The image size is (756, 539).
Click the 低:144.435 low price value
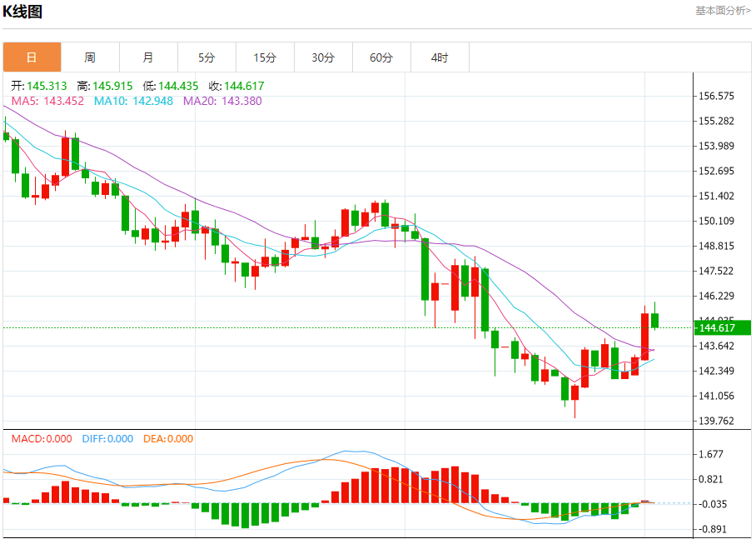click(x=171, y=86)
